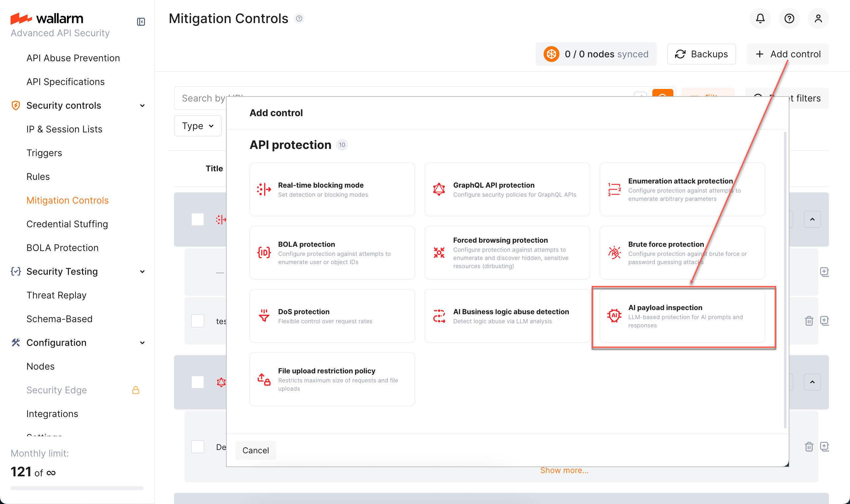Click the lock icon next to Security Edge

point(135,390)
